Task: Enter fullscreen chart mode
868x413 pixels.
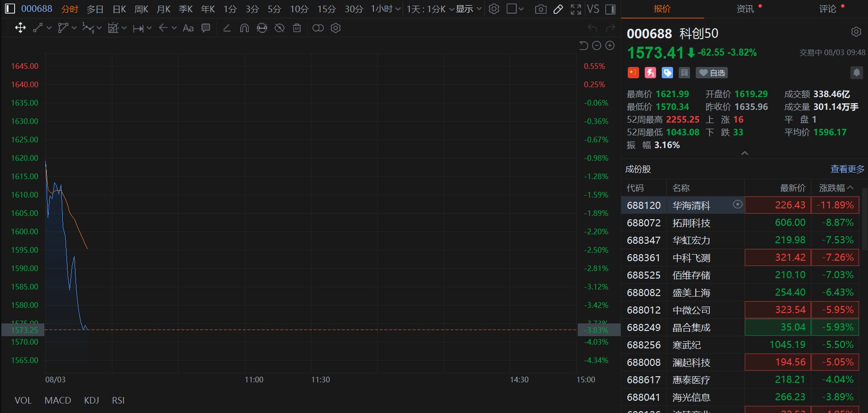Action: coord(576,9)
